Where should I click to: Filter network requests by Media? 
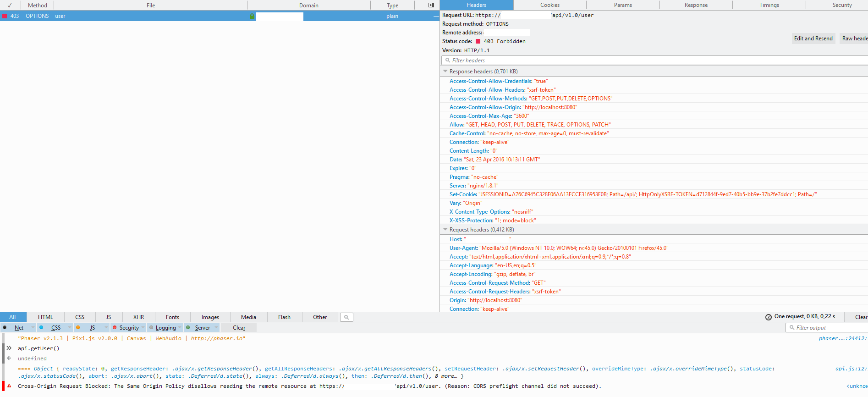coord(248,317)
